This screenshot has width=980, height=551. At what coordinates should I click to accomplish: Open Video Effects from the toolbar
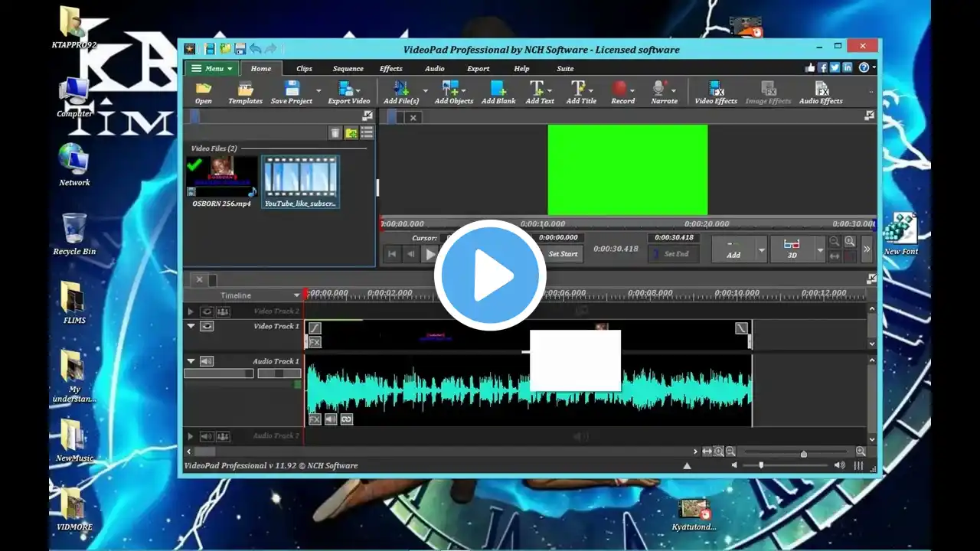tap(715, 90)
